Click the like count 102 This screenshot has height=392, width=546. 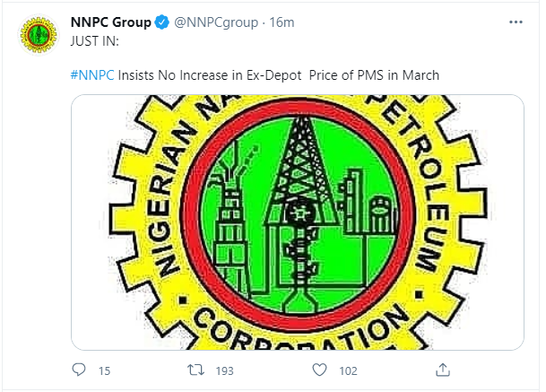348,370
